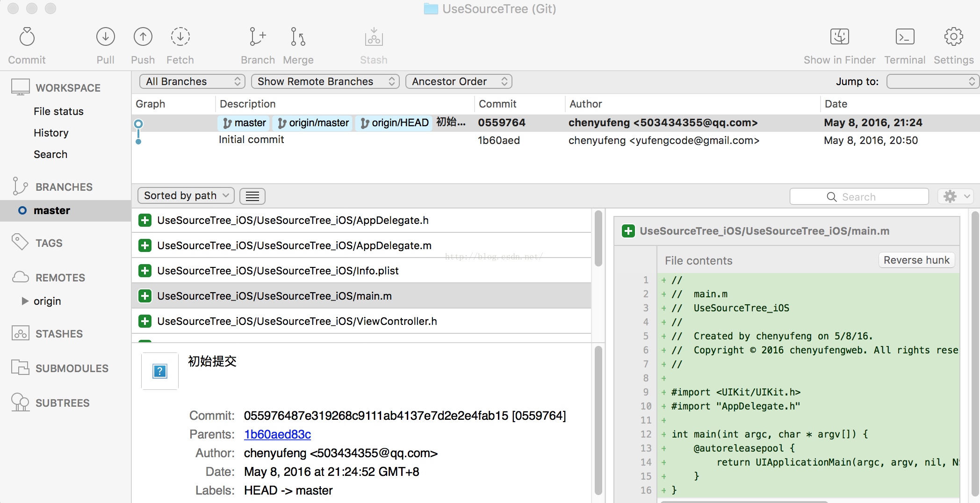Open parent commit link 1b60aed83c
Viewport: 980px width, 503px height.
pos(277,434)
